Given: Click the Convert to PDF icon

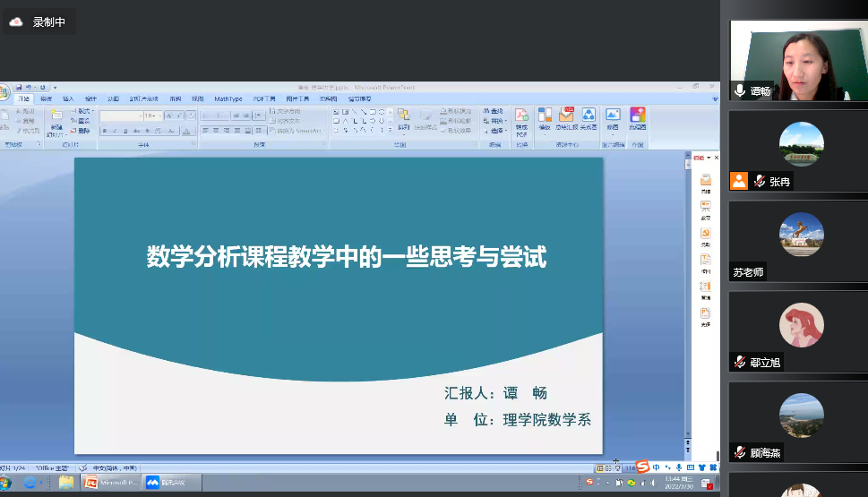Looking at the screenshot, I should click(x=521, y=120).
